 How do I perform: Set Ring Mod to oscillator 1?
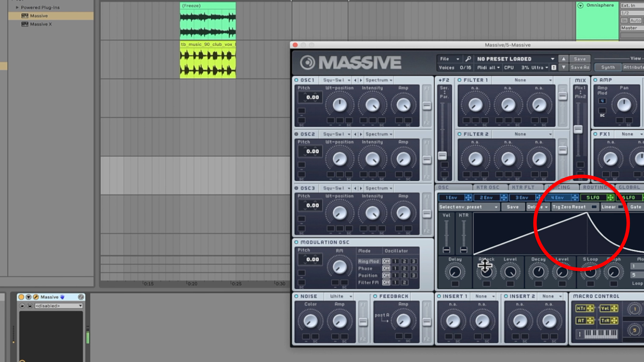(x=395, y=261)
